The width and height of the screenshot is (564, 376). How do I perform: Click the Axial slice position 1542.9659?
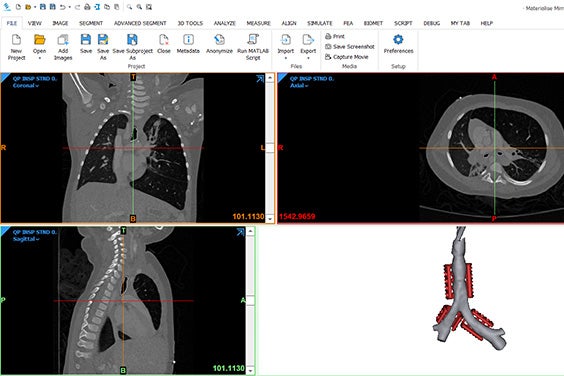pos(297,217)
